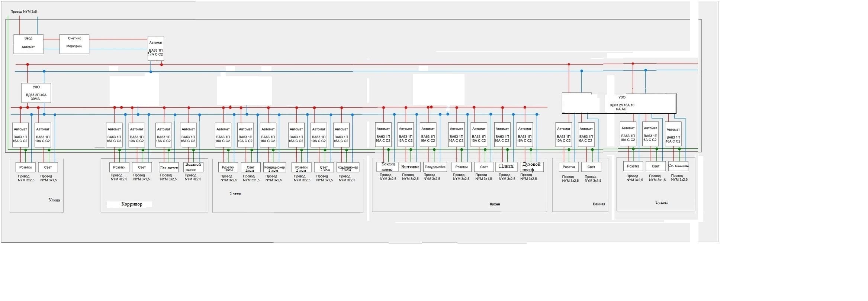The width and height of the screenshot is (868, 301).
Task: Click the Водяной насос load box
Action: point(193,167)
